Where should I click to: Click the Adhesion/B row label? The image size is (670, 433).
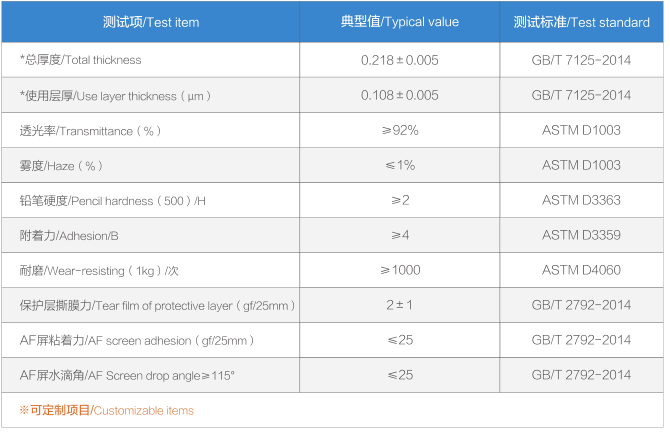(x=68, y=235)
